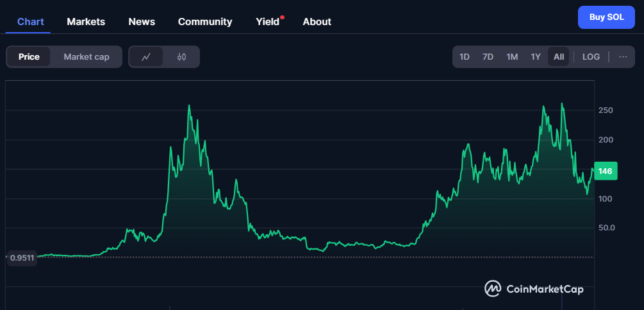Switch to line chart view icon

click(146, 56)
